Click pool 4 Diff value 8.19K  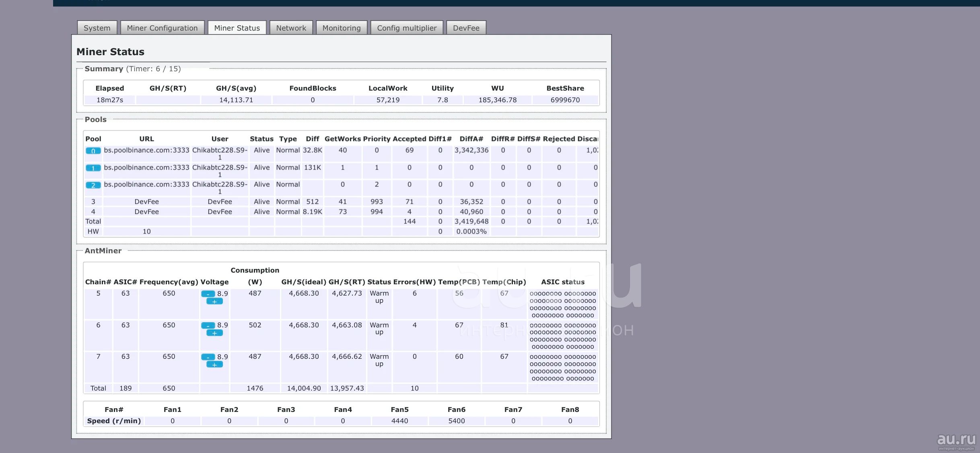point(313,212)
